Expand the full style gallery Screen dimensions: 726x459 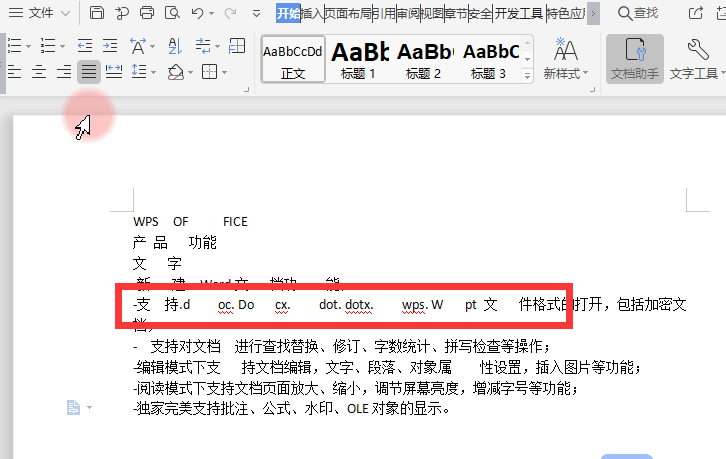[x=527, y=75]
